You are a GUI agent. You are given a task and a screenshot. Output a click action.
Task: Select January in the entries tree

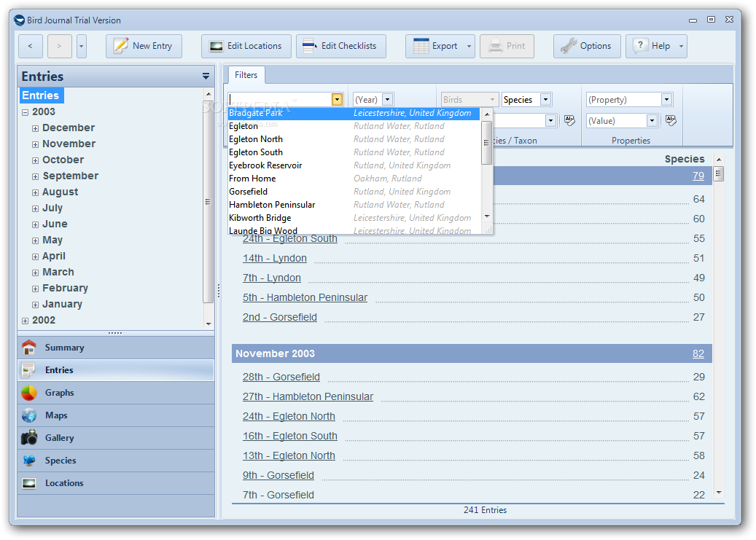[x=62, y=304]
